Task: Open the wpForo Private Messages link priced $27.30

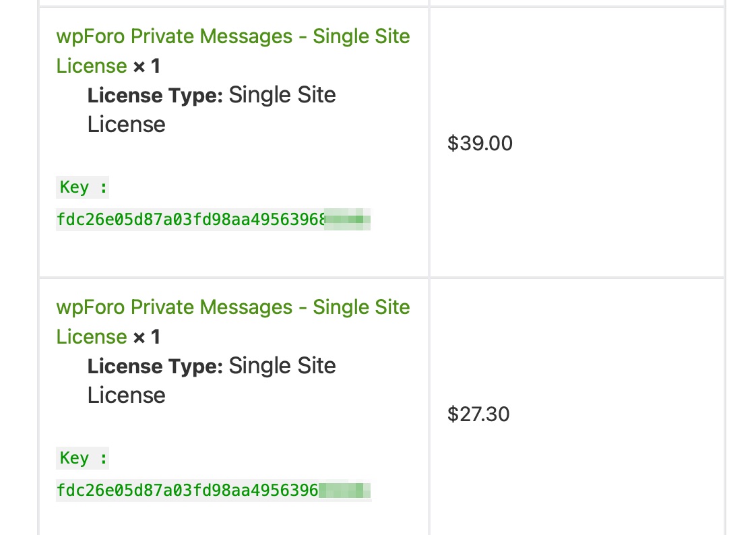Action: coord(232,307)
